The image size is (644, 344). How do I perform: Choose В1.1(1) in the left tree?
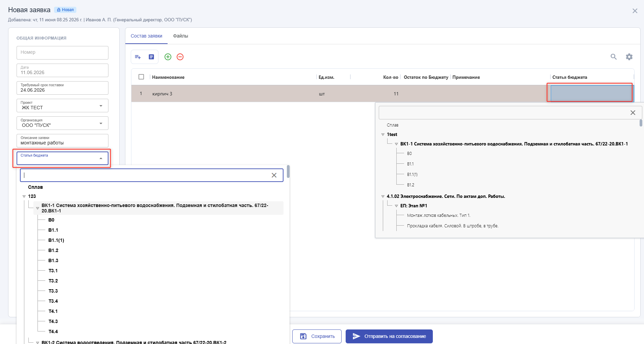(x=56, y=240)
